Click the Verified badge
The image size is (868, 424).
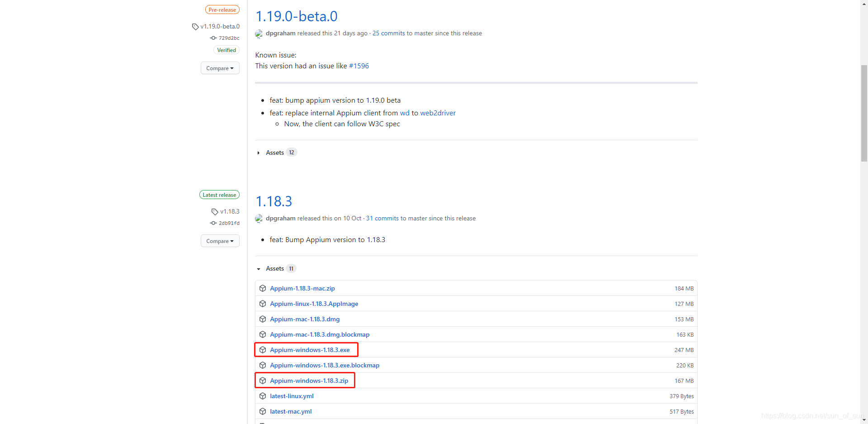click(226, 50)
